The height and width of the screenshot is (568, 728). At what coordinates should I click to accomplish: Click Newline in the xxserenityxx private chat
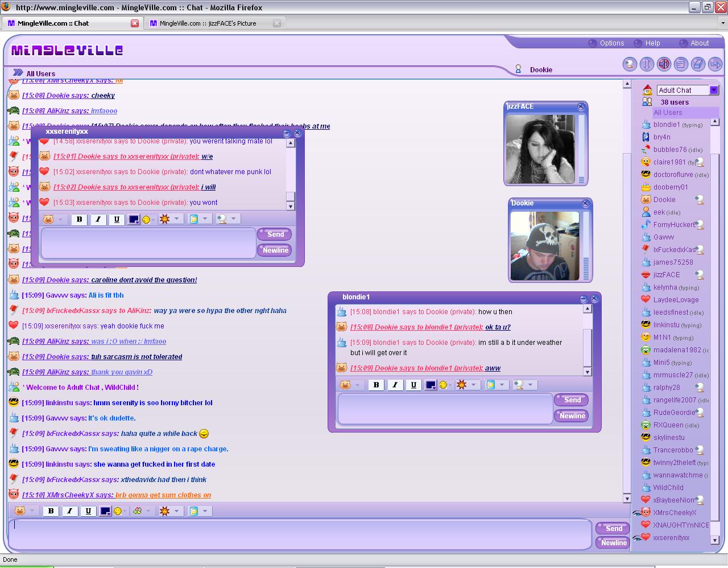(275, 250)
